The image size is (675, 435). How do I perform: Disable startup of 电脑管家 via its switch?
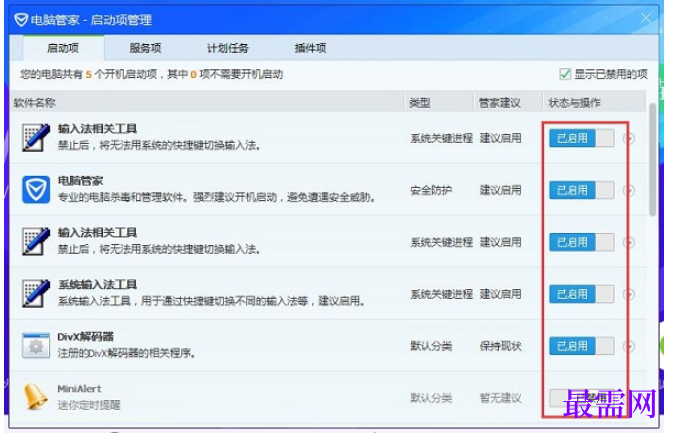(x=582, y=190)
